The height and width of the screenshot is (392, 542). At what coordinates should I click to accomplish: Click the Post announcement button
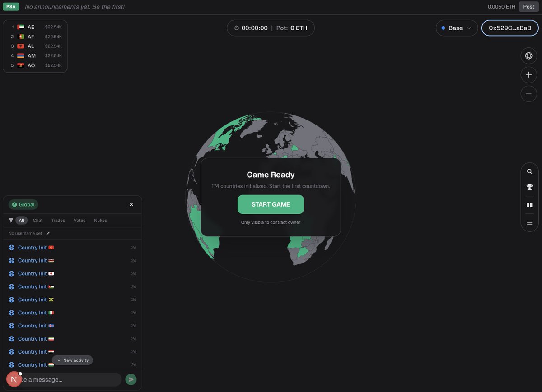click(x=528, y=6)
